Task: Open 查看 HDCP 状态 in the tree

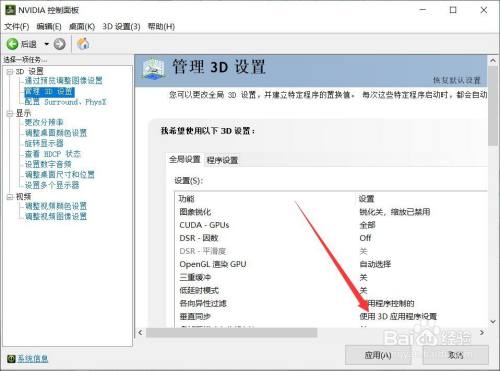Action: (x=53, y=154)
